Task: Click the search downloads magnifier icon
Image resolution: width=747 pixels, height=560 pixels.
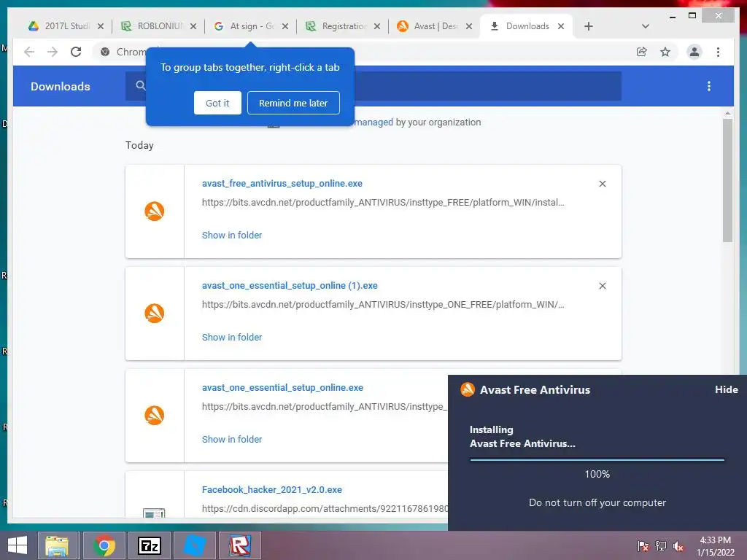Action: point(141,85)
